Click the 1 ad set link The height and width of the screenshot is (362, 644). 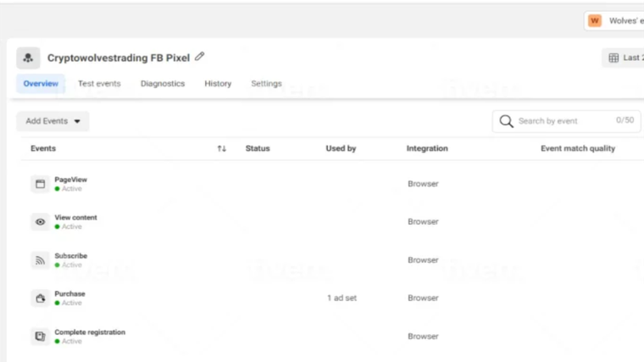point(341,298)
